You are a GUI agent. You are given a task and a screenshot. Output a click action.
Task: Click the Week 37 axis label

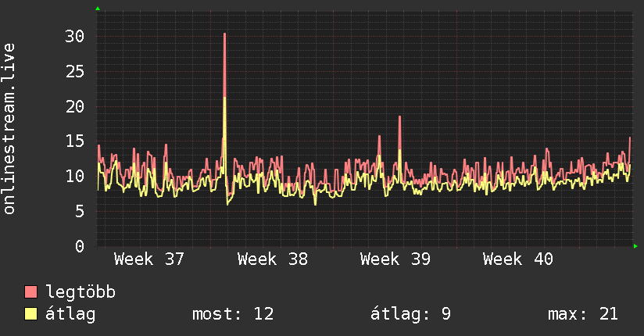point(149,259)
